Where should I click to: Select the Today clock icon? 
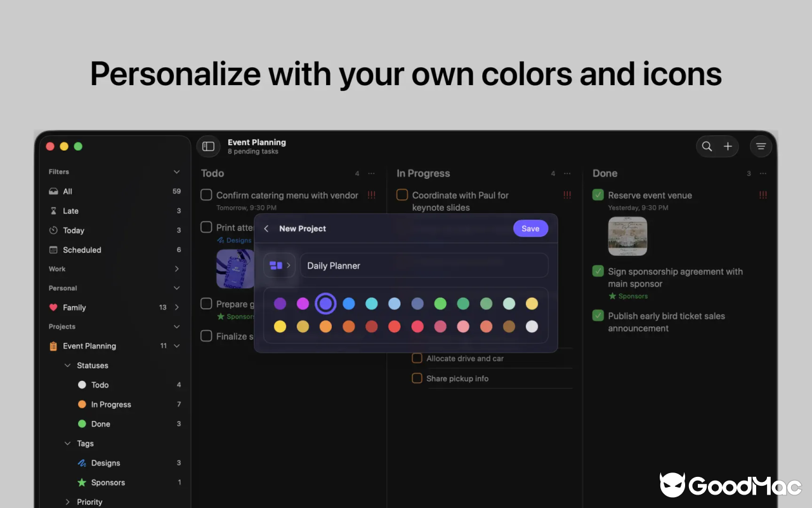[54, 231]
